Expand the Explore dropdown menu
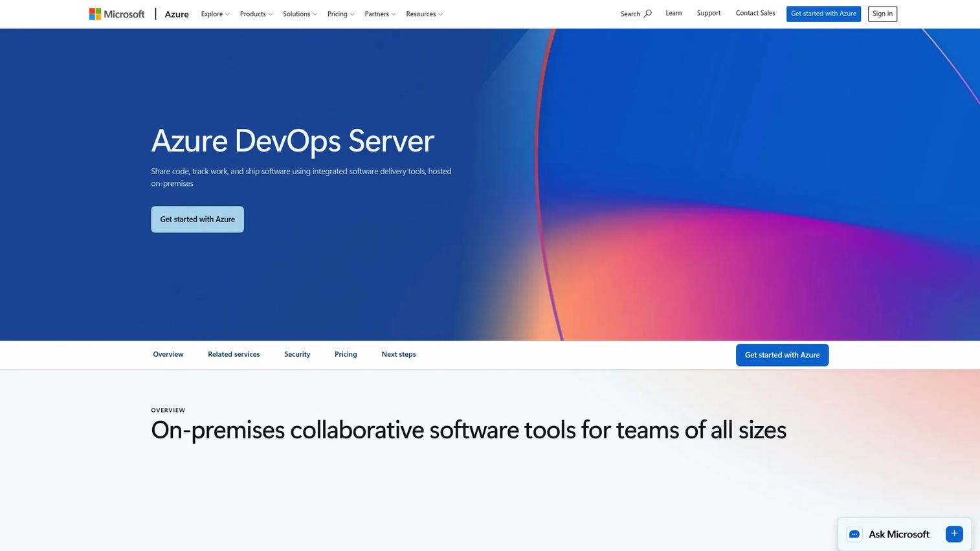The width and height of the screenshot is (980, 551). coord(215,14)
